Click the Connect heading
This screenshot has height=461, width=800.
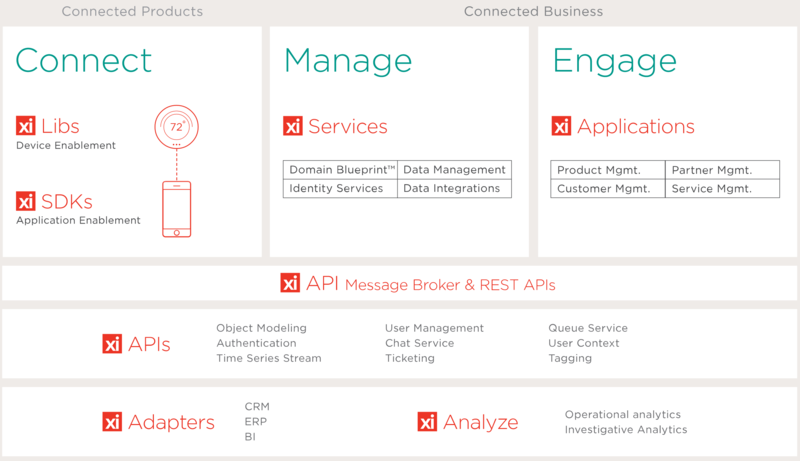click(x=84, y=60)
